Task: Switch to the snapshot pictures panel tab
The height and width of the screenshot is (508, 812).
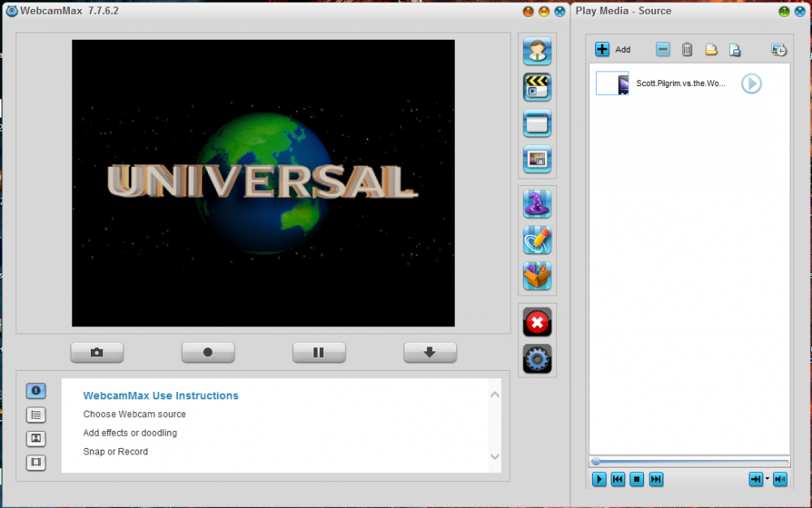Action: pyautogui.click(x=36, y=439)
